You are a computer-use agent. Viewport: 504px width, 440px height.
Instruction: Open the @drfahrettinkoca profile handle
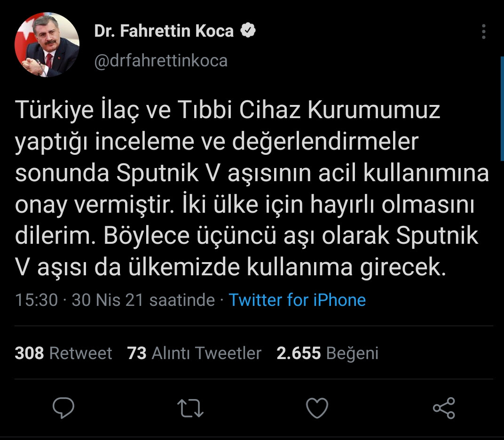pos(160,60)
